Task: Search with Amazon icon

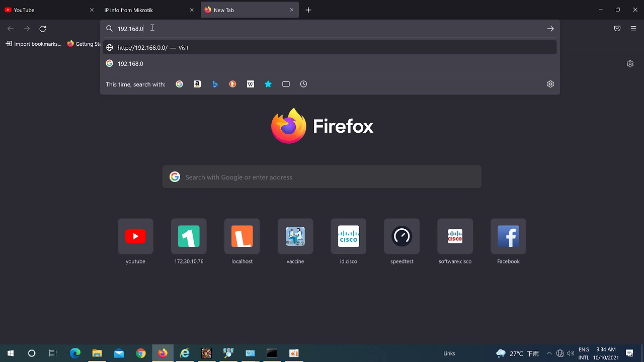Action: point(197,84)
